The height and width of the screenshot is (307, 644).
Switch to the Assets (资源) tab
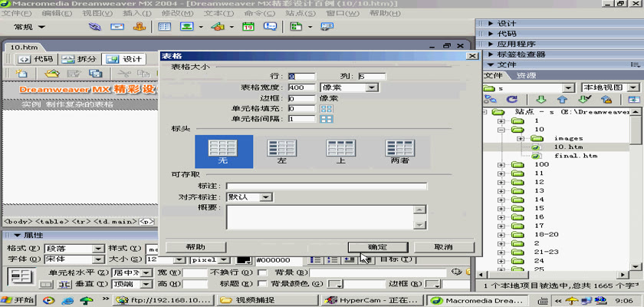(x=526, y=76)
